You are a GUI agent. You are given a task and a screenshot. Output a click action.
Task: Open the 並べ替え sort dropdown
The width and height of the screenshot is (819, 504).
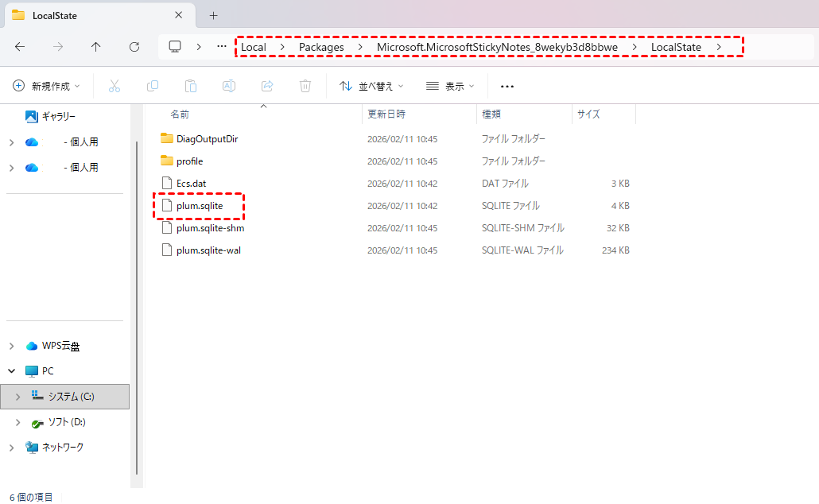(x=371, y=86)
